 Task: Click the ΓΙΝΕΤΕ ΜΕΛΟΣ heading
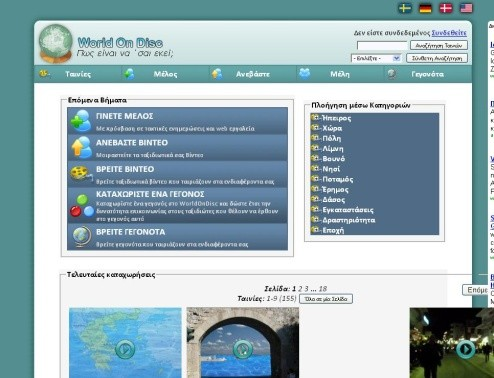click(x=125, y=116)
